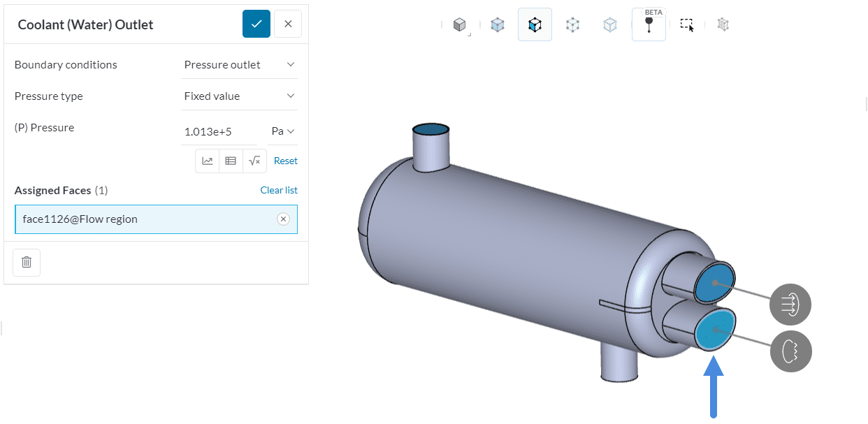Change the pressure unit Pa dropdown

tap(282, 131)
